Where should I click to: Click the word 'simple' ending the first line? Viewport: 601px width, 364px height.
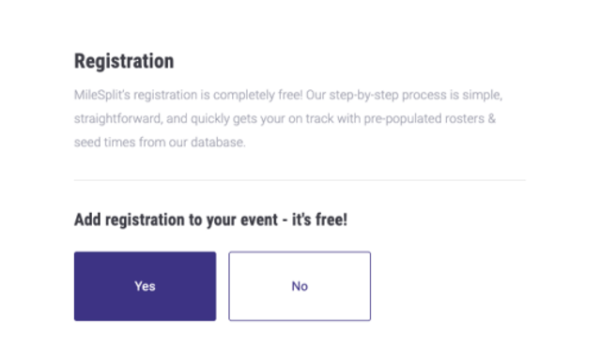click(x=482, y=95)
